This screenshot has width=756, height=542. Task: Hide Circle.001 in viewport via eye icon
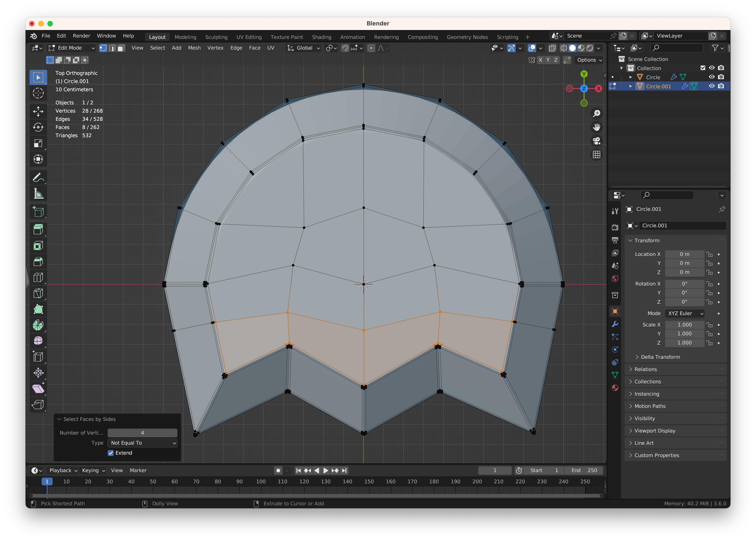(711, 86)
